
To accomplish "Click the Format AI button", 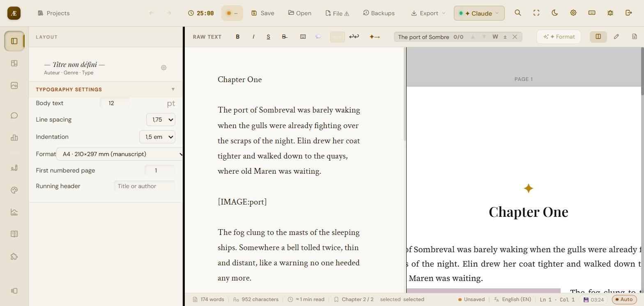I will coord(559,37).
